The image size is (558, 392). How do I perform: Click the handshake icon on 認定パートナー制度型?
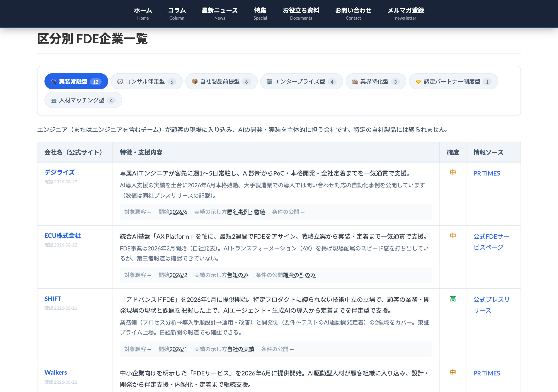pyautogui.click(x=418, y=82)
